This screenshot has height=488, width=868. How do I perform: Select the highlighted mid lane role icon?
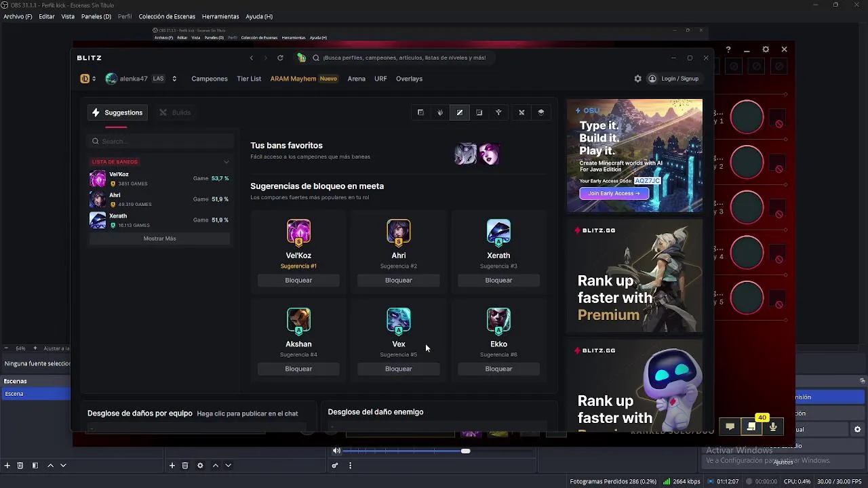click(x=460, y=113)
